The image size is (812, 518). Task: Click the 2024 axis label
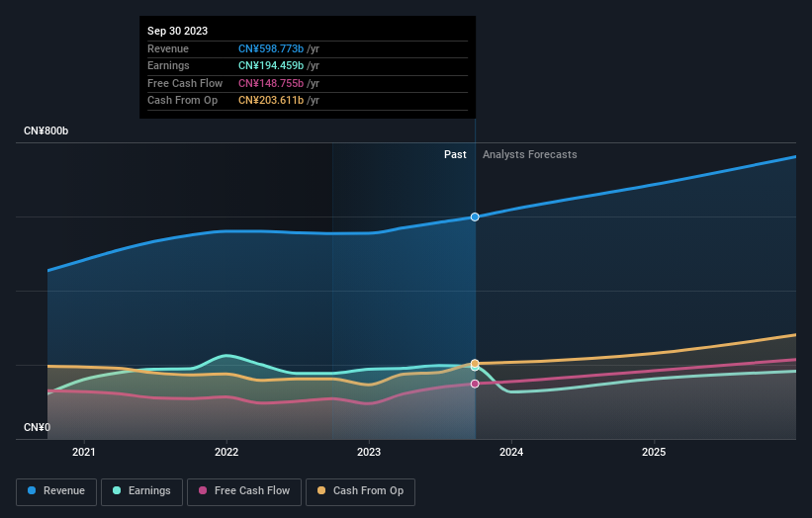pyautogui.click(x=511, y=452)
